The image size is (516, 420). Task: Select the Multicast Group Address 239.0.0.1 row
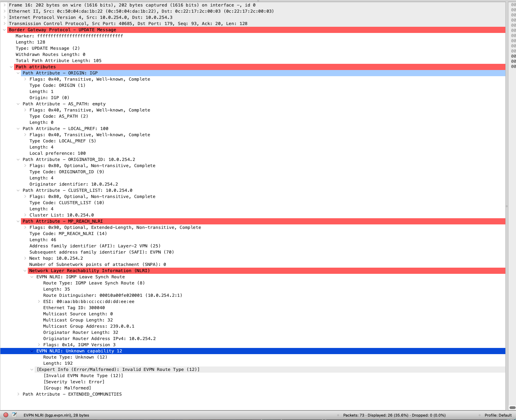coord(89,326)
